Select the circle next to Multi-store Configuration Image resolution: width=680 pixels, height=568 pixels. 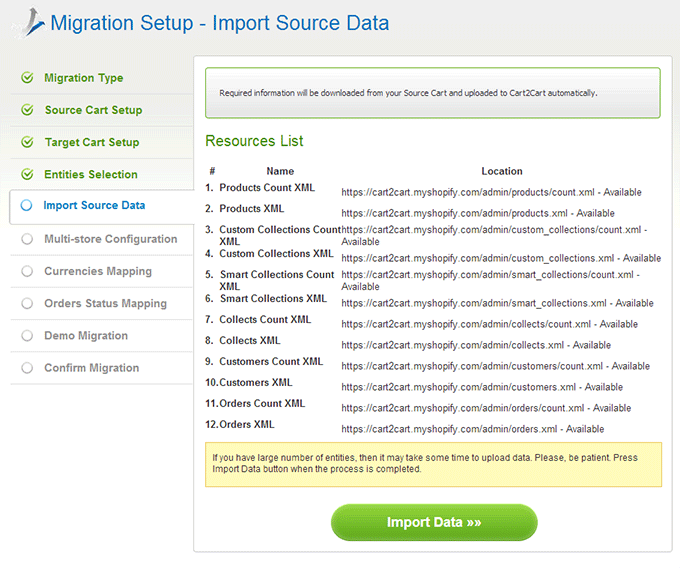pyautogui.click(x=27, y=239)
